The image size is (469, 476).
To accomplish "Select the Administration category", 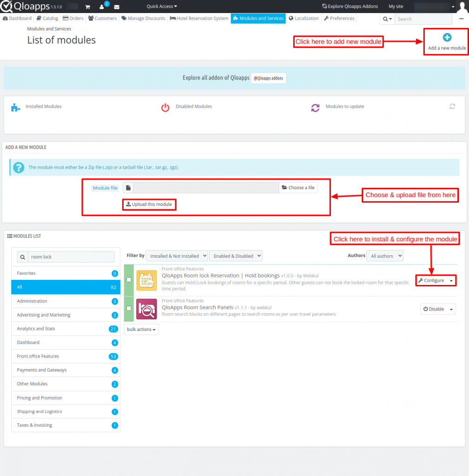I will [x=66, y=301].
